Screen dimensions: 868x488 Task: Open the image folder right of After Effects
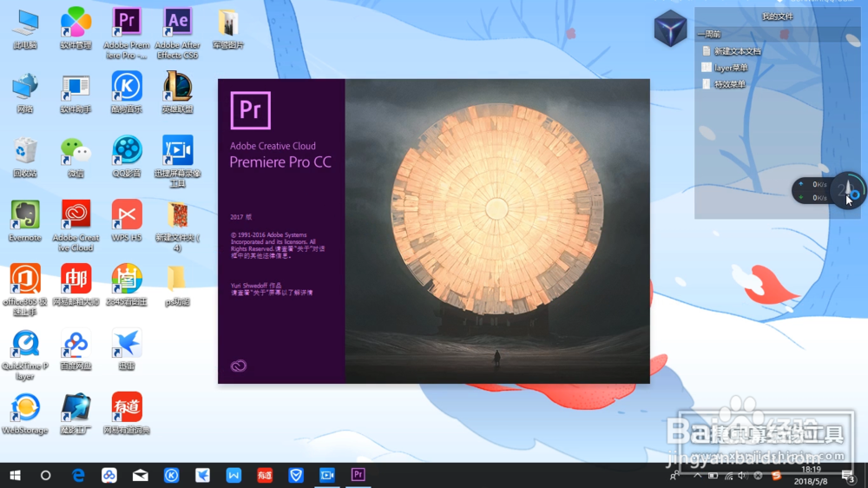228,30
